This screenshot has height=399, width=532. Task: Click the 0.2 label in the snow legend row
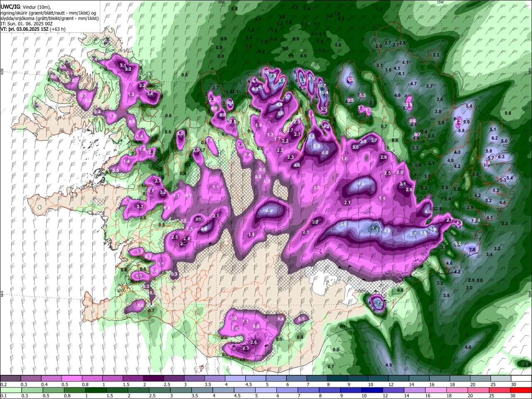click(x=4, y=384)
